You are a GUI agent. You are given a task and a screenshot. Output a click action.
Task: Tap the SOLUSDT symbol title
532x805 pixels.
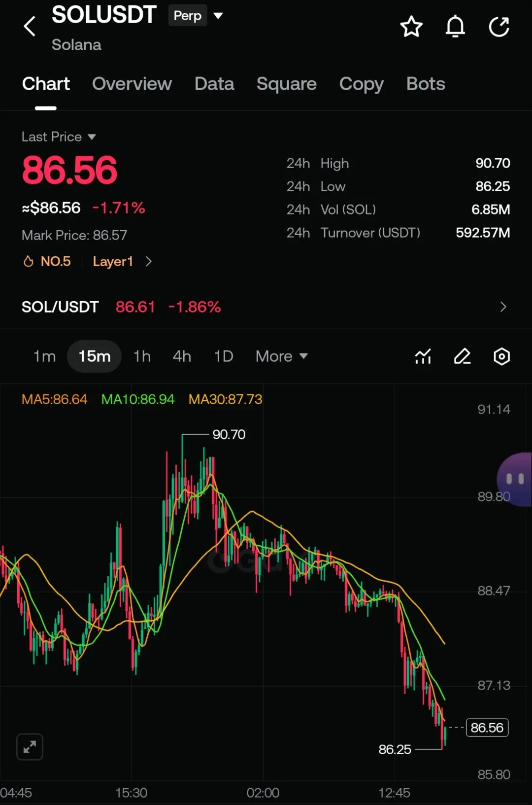coord(104,15)
